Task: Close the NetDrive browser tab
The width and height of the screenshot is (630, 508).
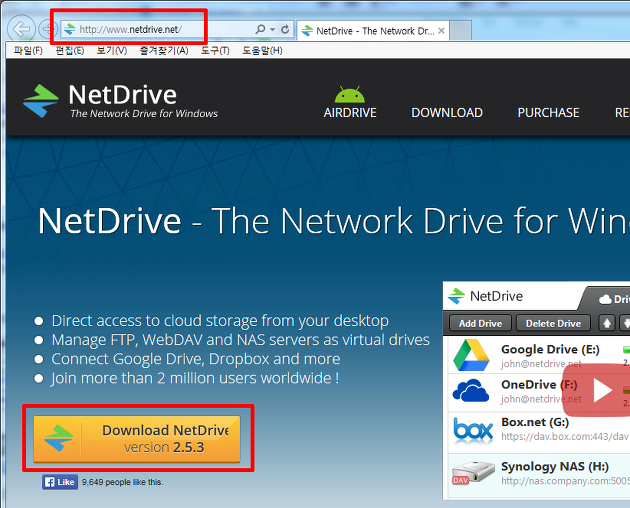Action: [441, 31]
